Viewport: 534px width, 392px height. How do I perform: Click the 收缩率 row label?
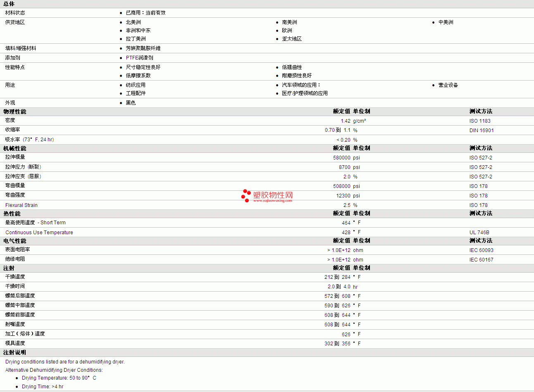[x=12, y=130]
